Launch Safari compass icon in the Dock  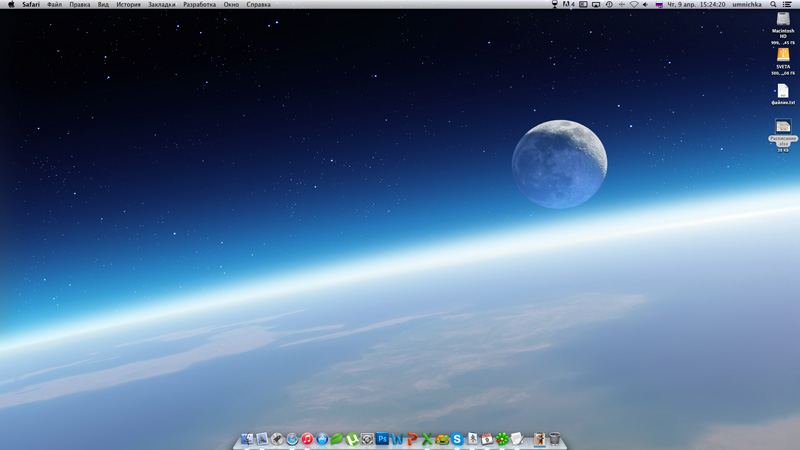[x=292, y=439]
